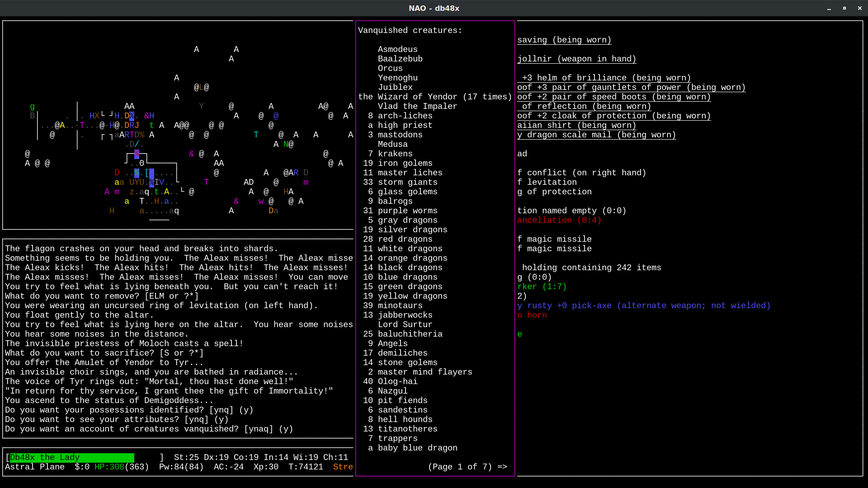Select the 'Juiblex' line

(x=395, y=87)
